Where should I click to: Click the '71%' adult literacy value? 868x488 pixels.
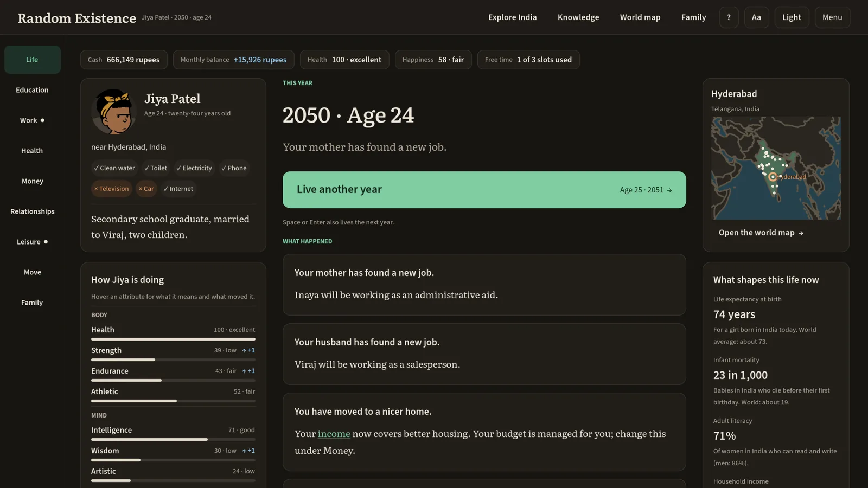click(724, 436)
